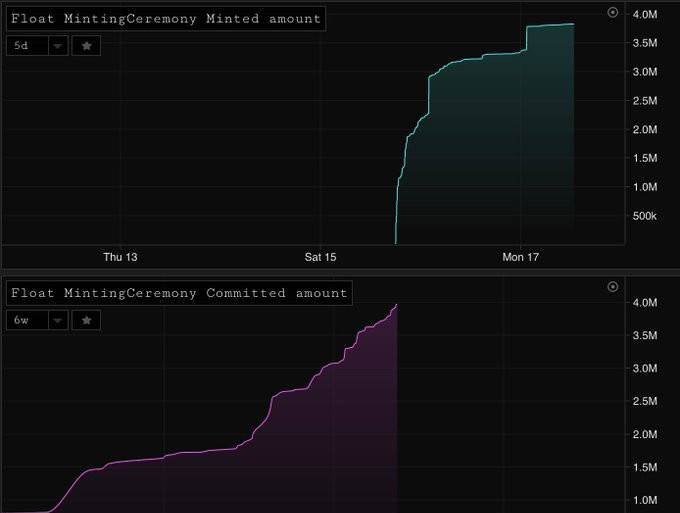Click 'Float MintingCeremony Committed amount' title
This screenshot has height=513, width=680.
pyautogui.click(x=179, y=293)
